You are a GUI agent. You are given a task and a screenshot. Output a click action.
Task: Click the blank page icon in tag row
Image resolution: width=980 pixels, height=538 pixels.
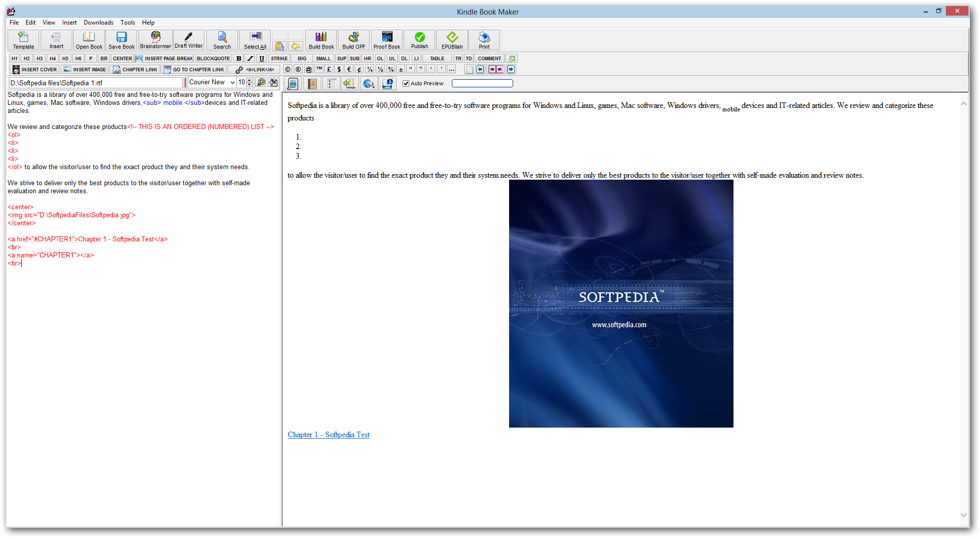(x=469, y=69)
